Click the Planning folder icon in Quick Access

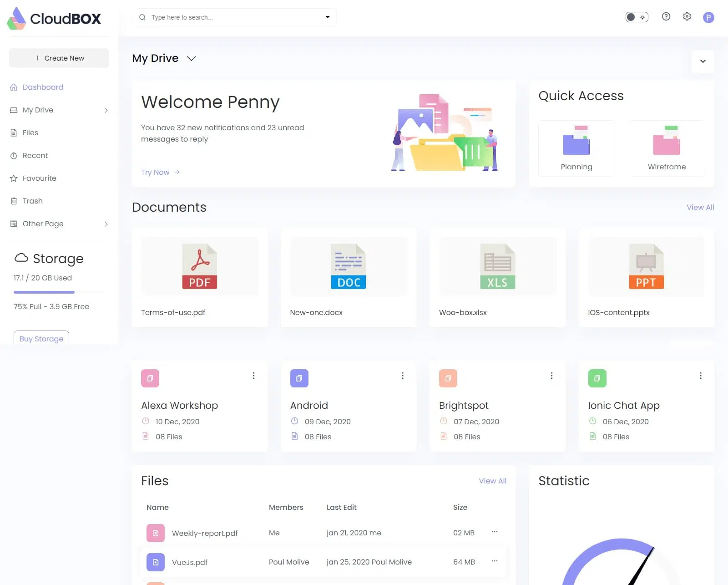click(576, 142)
